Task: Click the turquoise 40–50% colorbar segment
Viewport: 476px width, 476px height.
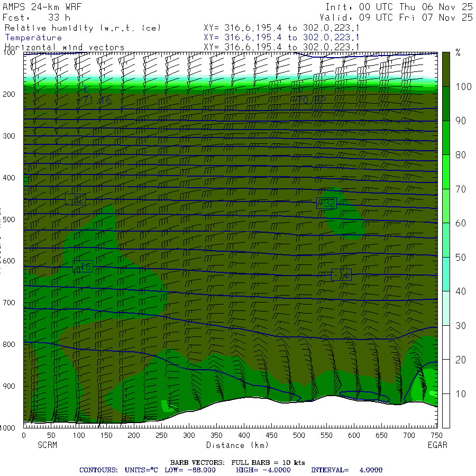Action: pos(446,274)
